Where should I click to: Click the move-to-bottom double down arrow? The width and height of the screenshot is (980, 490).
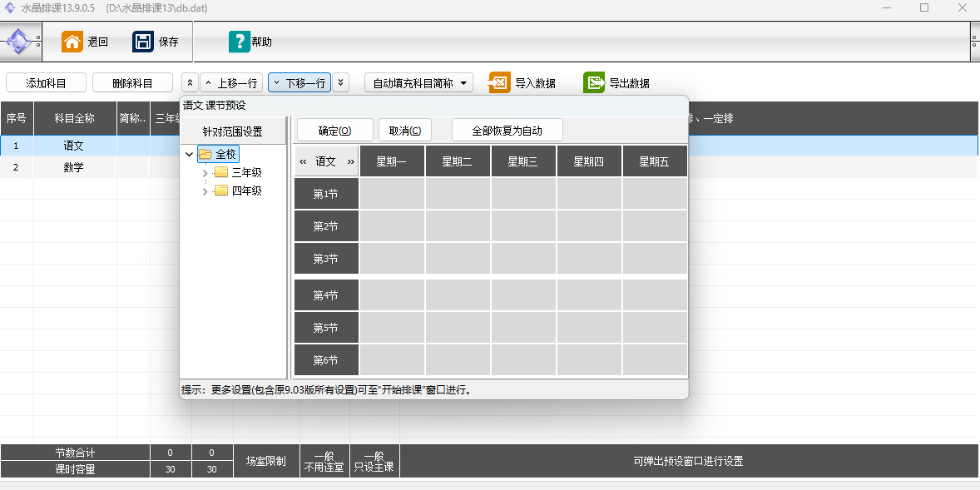pos(341,83)
